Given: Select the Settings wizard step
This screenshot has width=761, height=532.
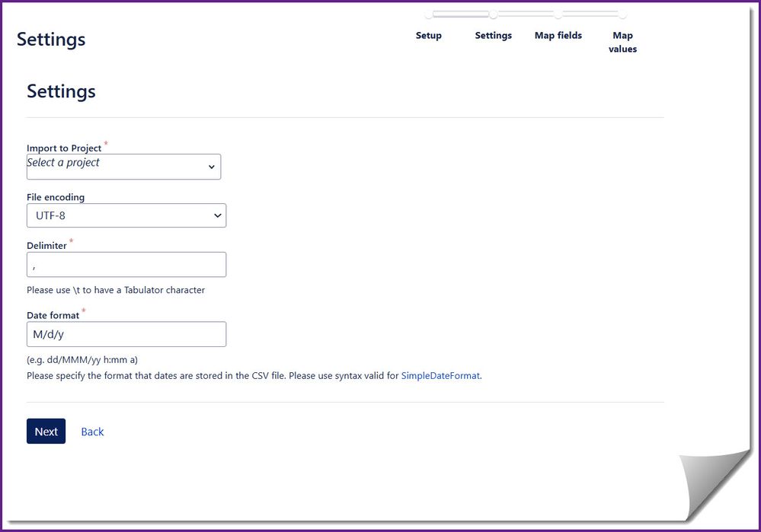Looking at the screenshot, I should 493,36.
